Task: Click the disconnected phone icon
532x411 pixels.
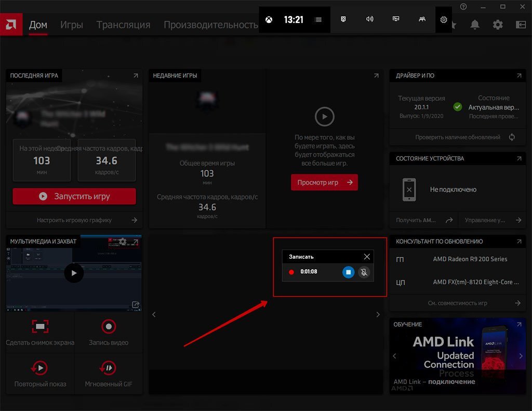Action: tap(409, 190)
